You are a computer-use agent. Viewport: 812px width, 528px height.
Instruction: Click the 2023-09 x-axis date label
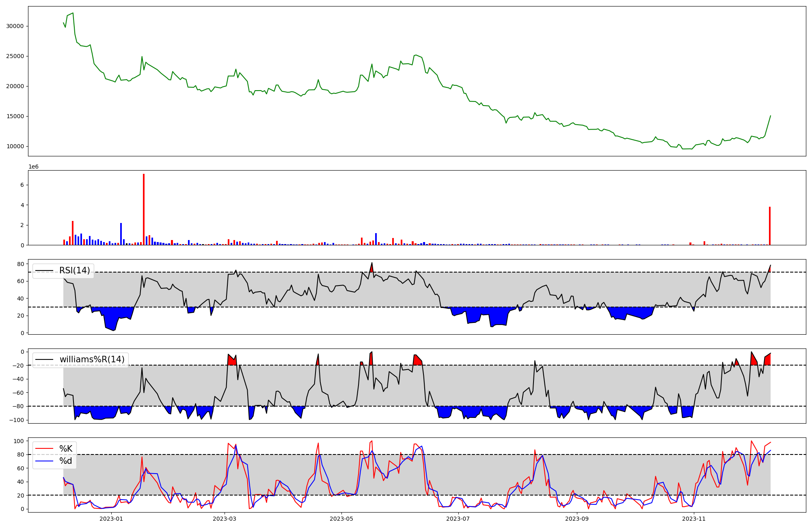coord(577,519)
